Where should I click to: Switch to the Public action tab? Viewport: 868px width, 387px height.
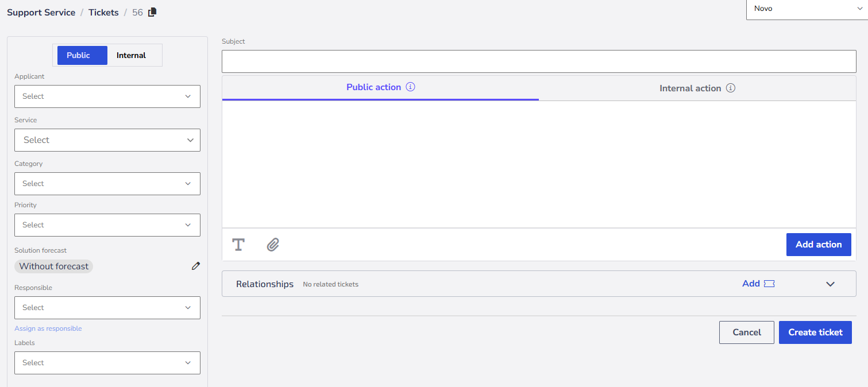click(x=380, y=87)
